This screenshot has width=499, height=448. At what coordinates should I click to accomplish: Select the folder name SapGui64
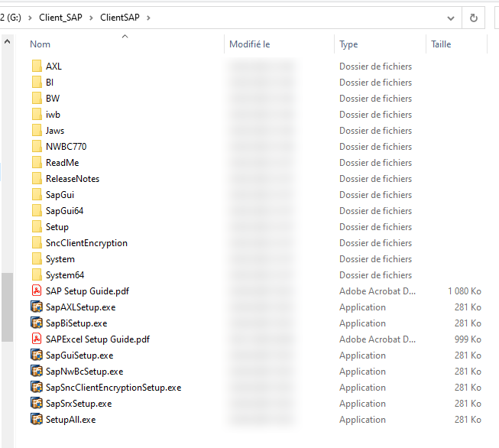tap(65, 211)
